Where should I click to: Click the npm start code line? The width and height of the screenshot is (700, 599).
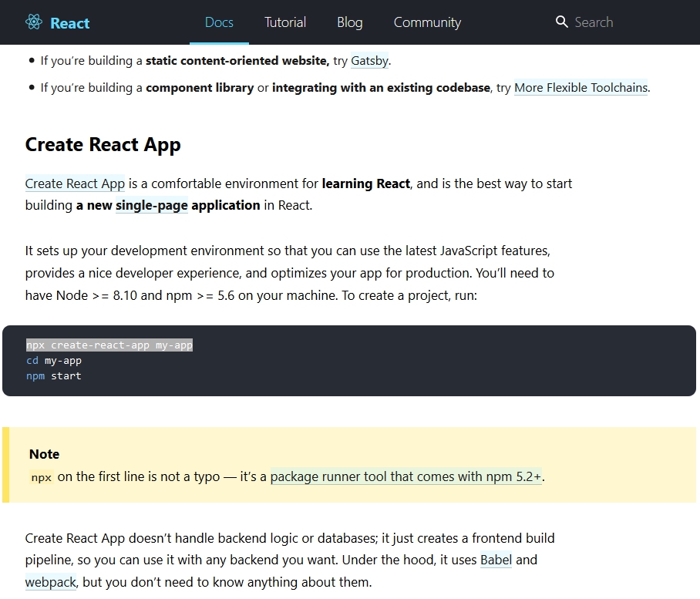coord(53,376)
